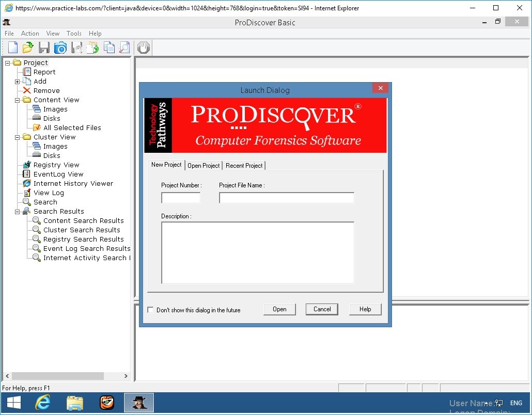532x415 pixels.
Task: Click the Help button in Launch Dialog
Action: [365, 309]
